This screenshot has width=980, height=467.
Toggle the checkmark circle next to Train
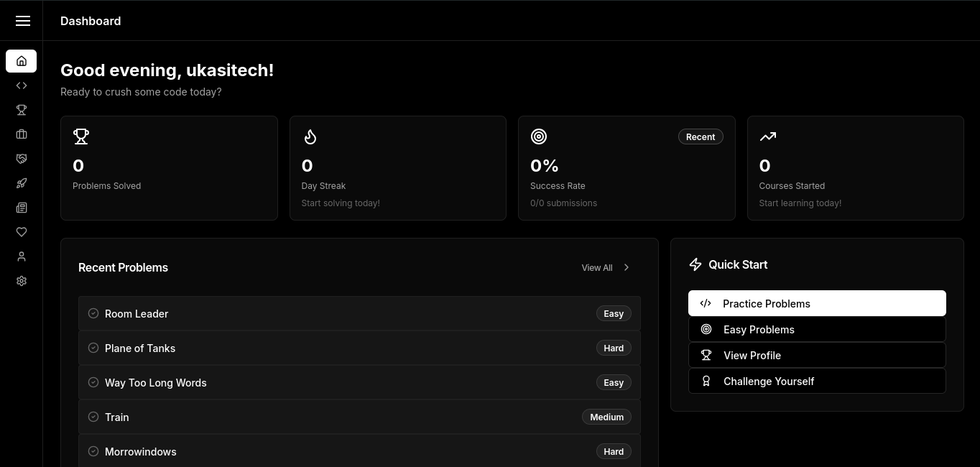pos(93,417)
